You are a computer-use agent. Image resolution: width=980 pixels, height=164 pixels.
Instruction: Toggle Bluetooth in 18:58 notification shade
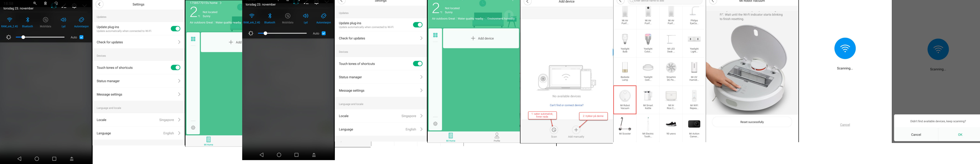pyautogui.click(x=27, y=22)
